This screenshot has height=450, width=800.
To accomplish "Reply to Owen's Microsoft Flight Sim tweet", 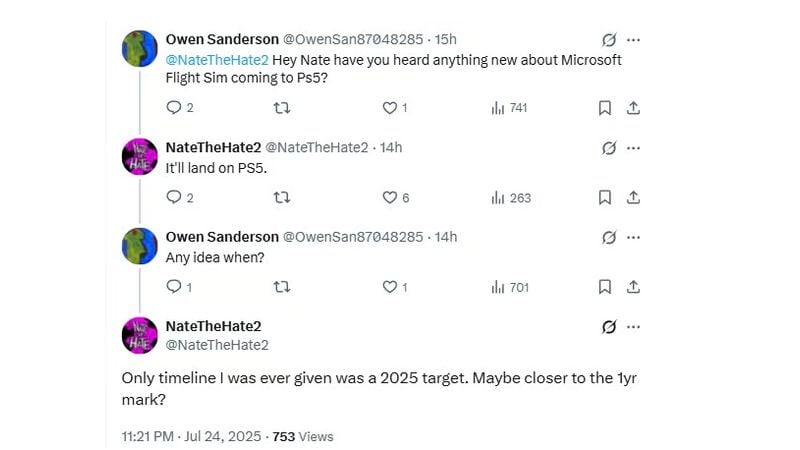I will (173, 108).
